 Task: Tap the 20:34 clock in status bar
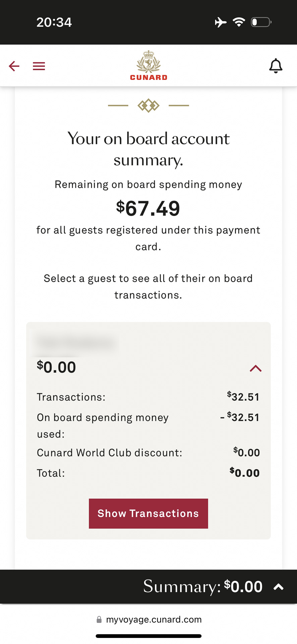tap(54, 22)
